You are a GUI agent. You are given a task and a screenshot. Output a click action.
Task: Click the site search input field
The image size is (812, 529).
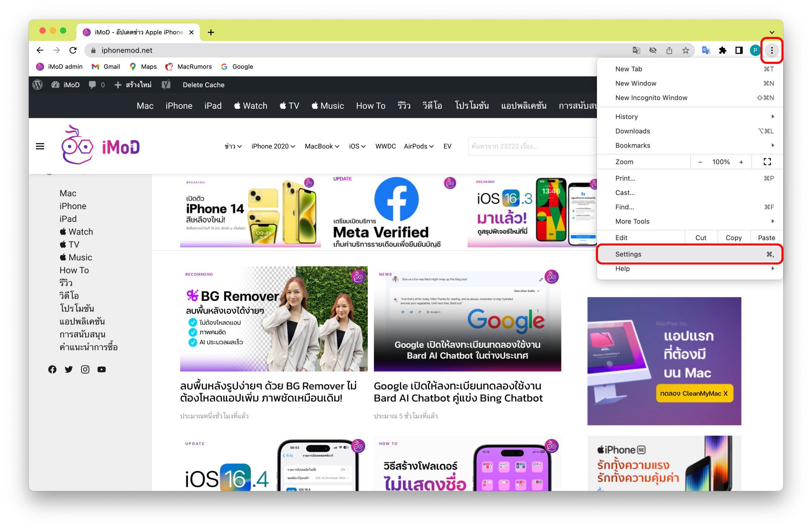[532, 146]
